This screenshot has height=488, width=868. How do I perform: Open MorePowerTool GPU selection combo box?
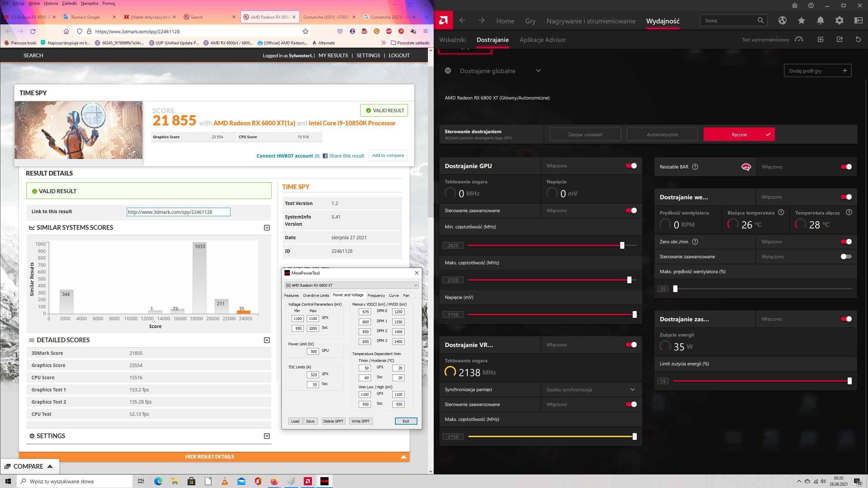click(351, 285)
